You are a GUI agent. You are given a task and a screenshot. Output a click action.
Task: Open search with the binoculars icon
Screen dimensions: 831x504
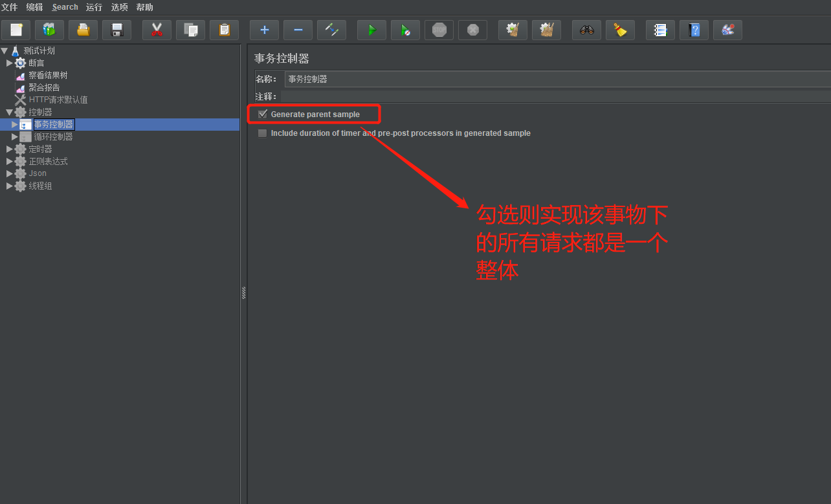click(x=586, y=30)
